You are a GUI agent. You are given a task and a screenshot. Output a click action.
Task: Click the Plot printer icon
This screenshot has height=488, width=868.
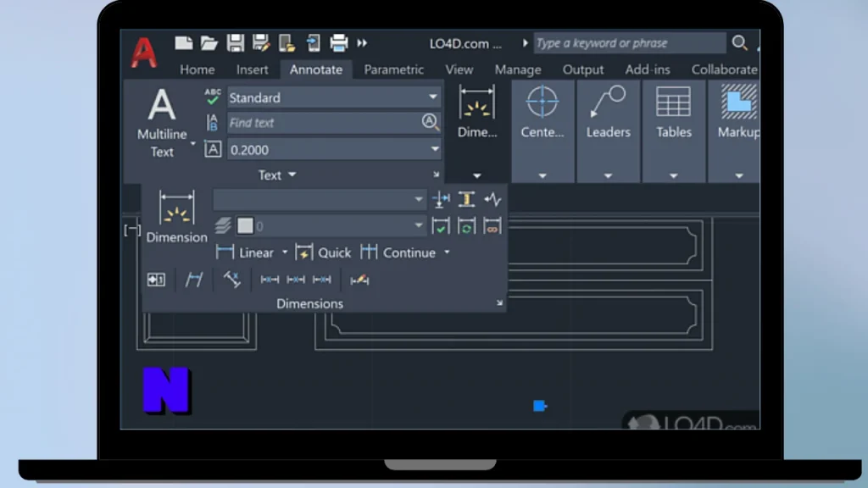pyautogui.click(x=339, y=43)
